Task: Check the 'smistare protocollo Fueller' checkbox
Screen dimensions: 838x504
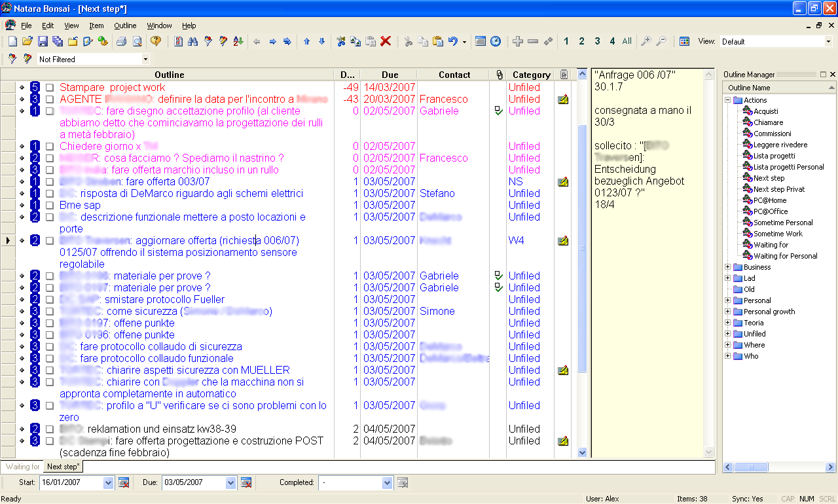Action: click(x=49, y=300)
